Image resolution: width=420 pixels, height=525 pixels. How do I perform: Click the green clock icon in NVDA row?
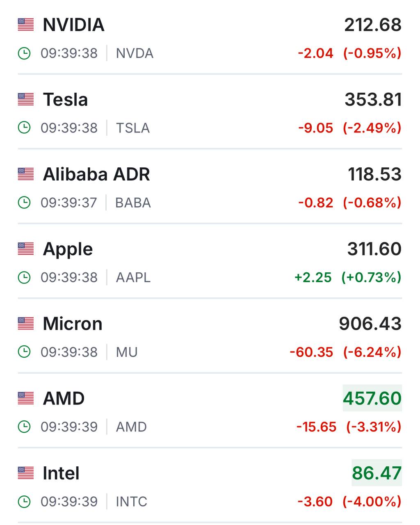[24, 53]
